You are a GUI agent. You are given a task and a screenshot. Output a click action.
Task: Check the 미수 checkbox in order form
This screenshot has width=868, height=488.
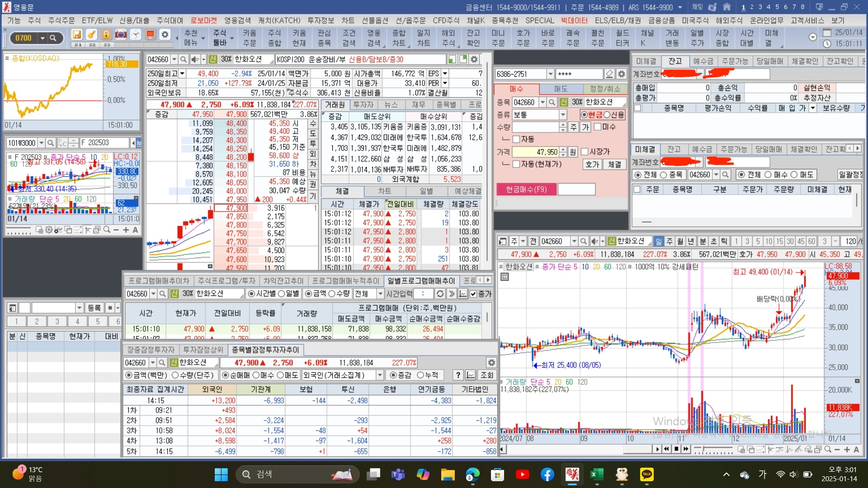598,127
